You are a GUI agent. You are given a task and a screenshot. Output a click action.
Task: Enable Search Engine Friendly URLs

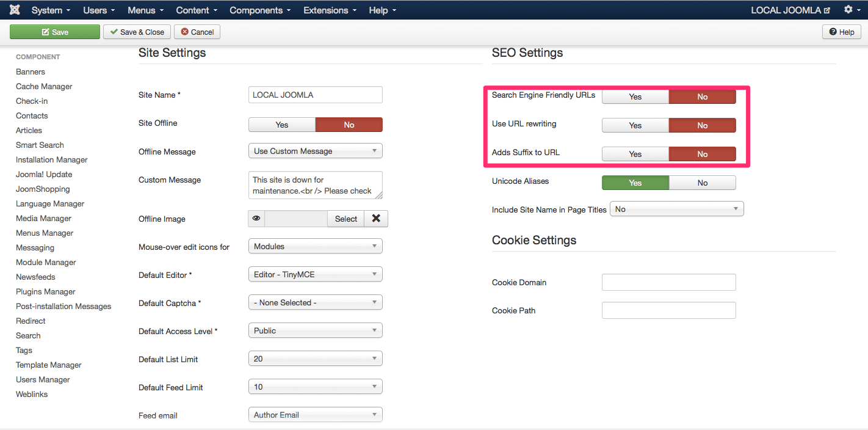click(635, 97)
